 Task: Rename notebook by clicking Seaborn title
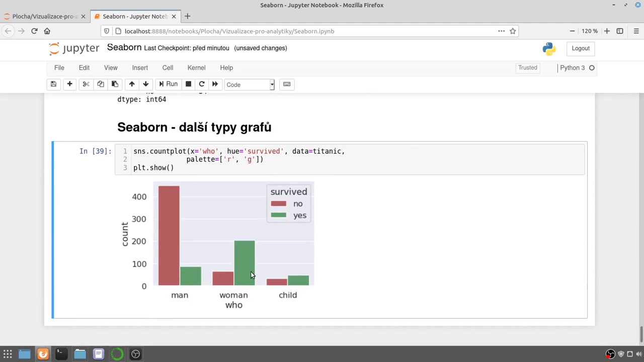(x=124, y=47)
